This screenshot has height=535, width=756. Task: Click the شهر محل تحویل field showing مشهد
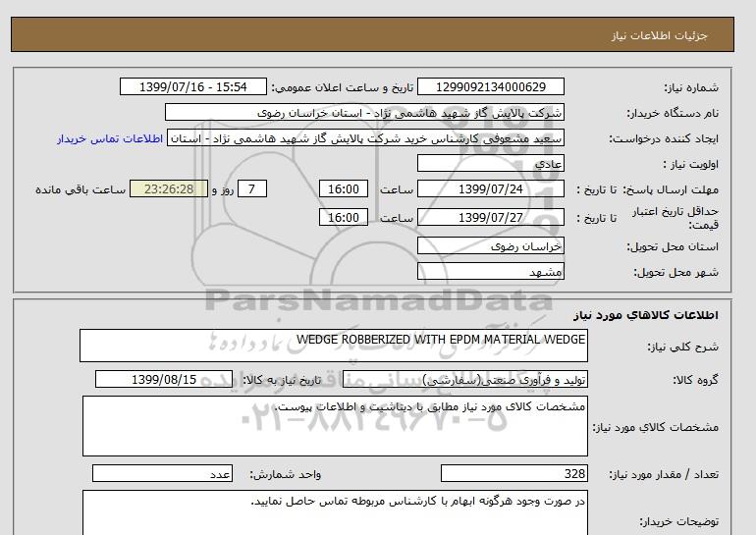pos(491,271)
